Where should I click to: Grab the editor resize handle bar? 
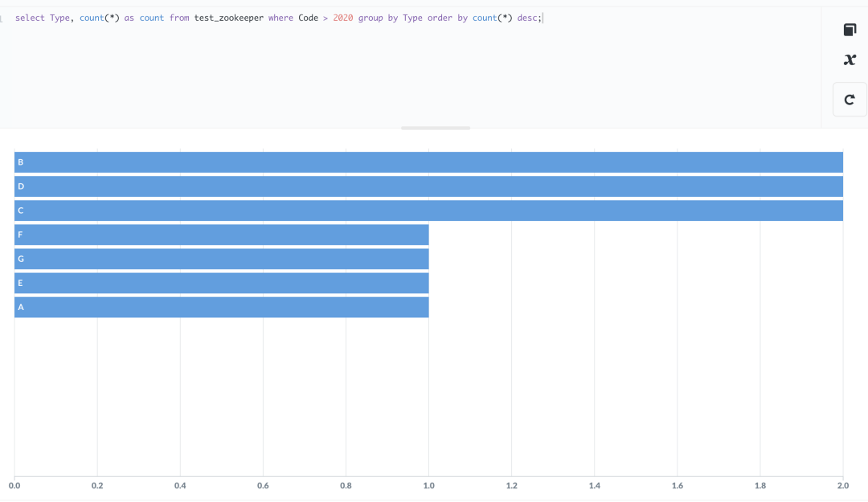point(436,128)
